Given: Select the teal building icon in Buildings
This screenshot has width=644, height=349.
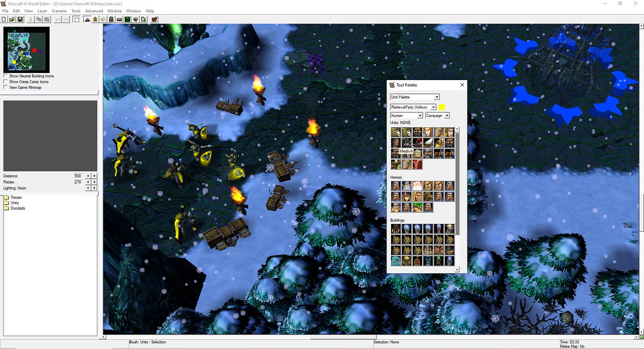Looking at the screenshot, I should point(396,261).
